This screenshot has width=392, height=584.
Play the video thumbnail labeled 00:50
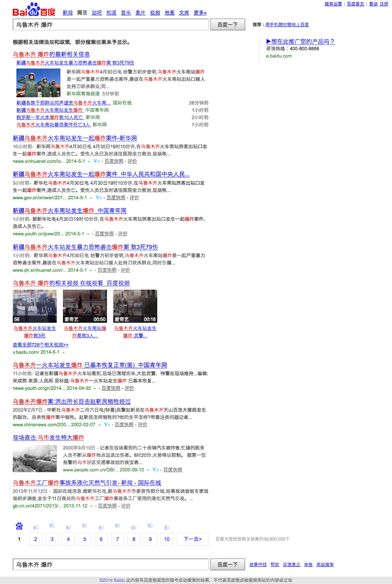[x=85, y=306]
